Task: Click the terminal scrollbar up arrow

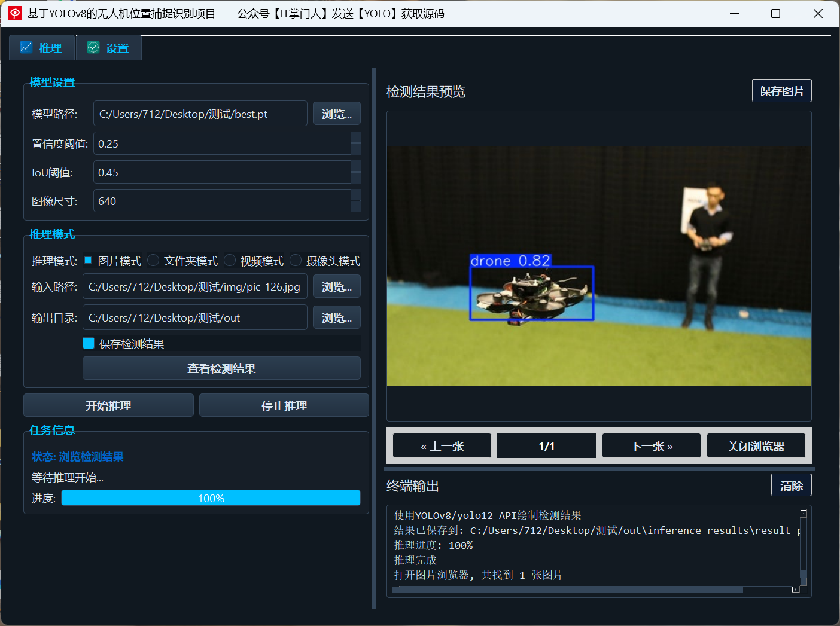Action: 804,514
